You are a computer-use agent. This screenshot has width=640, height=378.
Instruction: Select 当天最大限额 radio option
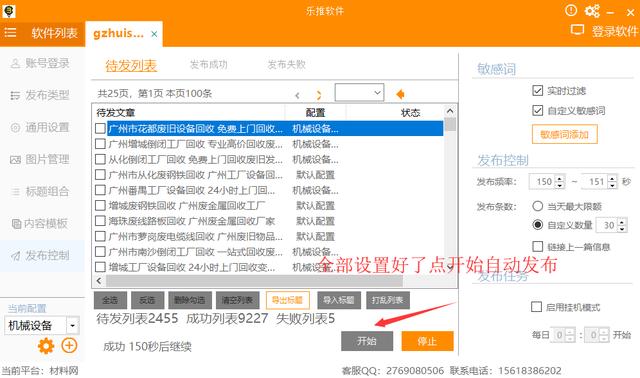538,206
